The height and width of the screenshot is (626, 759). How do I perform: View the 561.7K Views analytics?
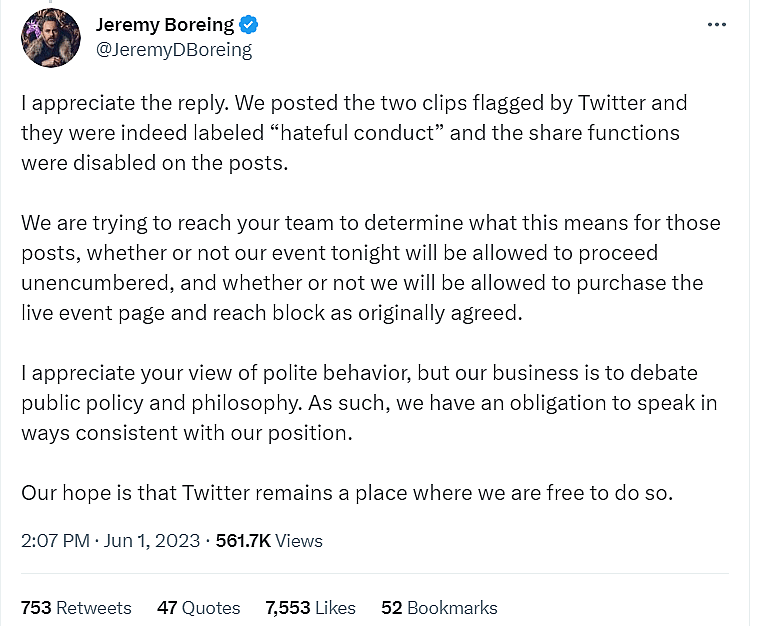pos(268,540)
